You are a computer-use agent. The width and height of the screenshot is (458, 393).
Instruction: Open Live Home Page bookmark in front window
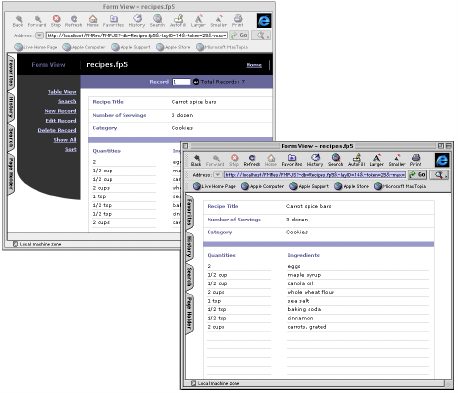214,186
